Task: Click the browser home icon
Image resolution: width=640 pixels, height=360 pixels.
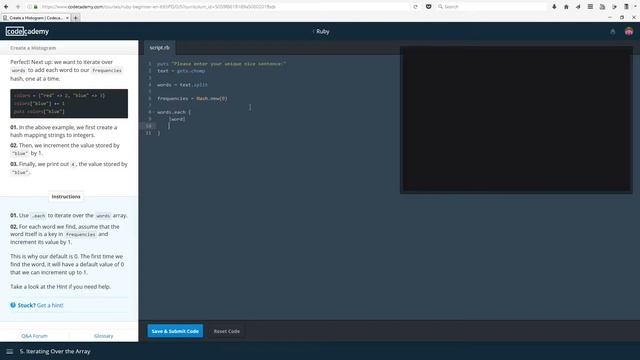Action: (x=566, y=7)
